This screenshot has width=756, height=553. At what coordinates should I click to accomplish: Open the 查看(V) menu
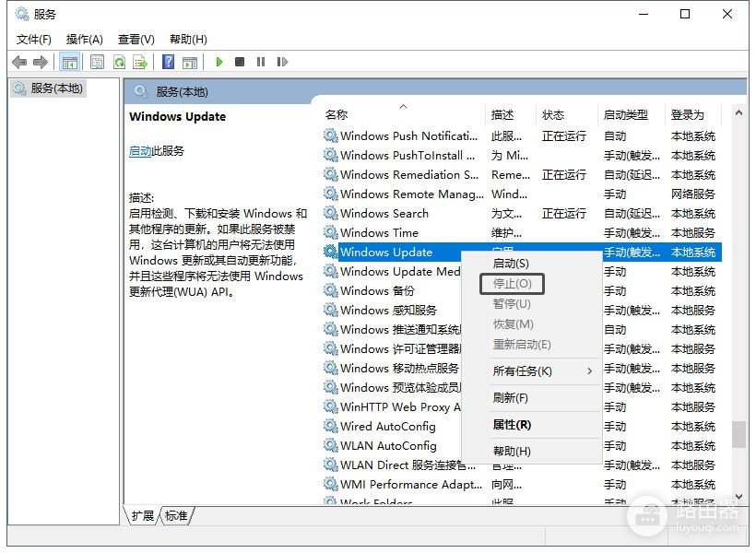pyautogui.click(x=136, y=39)
